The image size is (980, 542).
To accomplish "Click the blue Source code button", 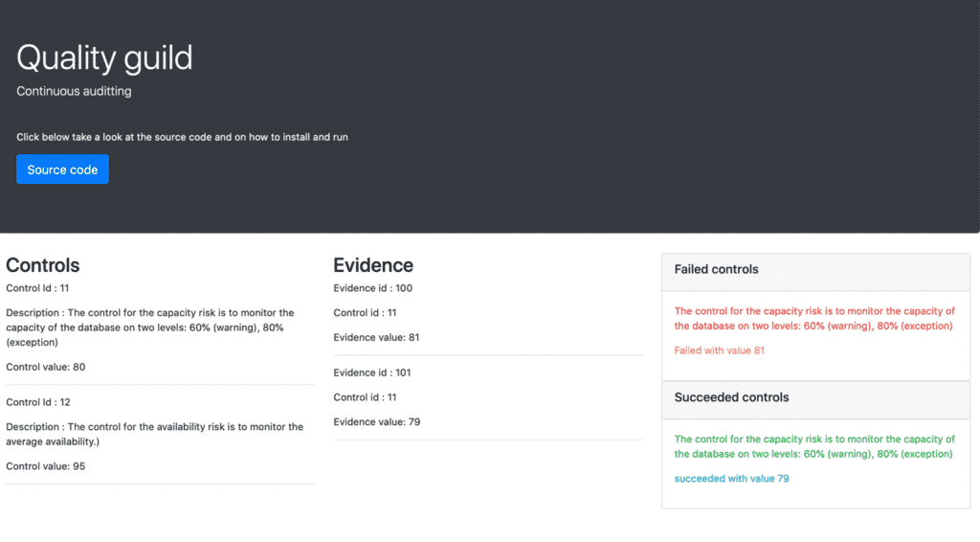I will (62, 169).
